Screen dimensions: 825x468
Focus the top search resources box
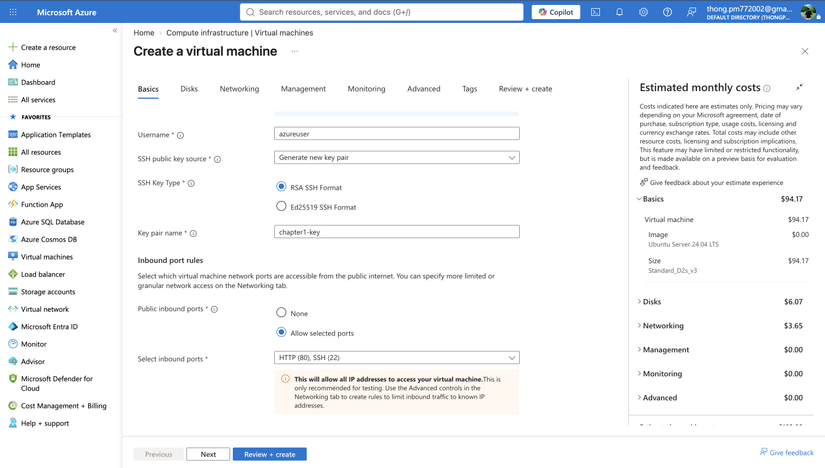[381, 12]
